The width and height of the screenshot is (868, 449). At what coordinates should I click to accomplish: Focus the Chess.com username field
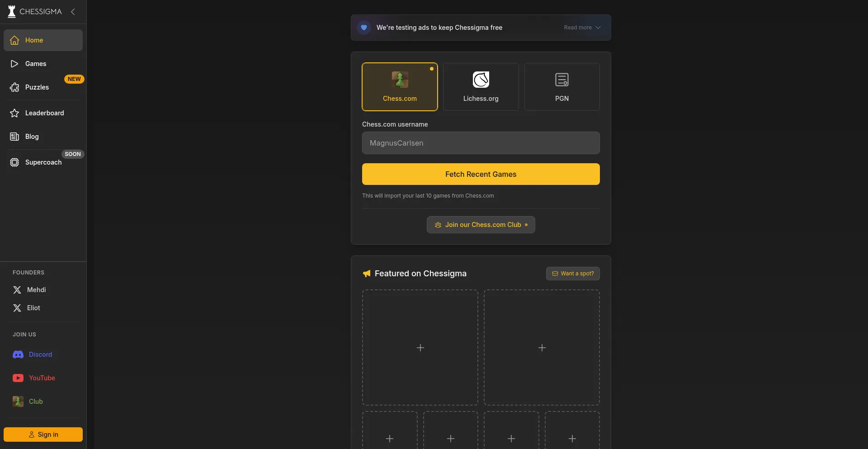pyautogui.click(x=481, y=143)
